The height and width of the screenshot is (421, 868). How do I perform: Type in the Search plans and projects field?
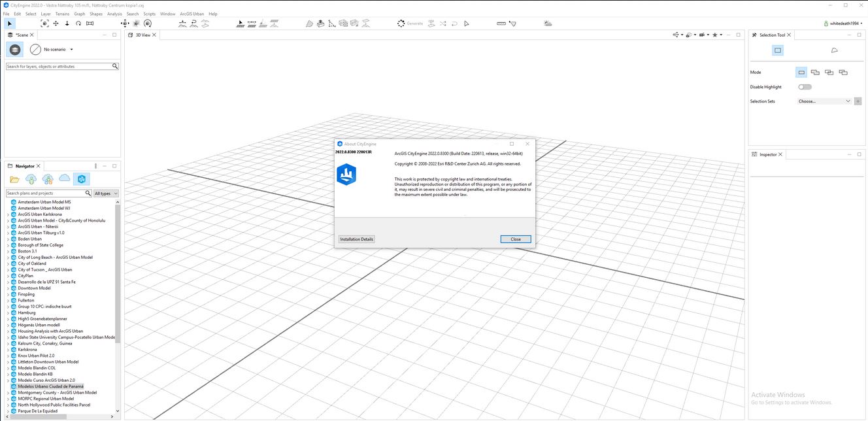click(x=46, y=193)
